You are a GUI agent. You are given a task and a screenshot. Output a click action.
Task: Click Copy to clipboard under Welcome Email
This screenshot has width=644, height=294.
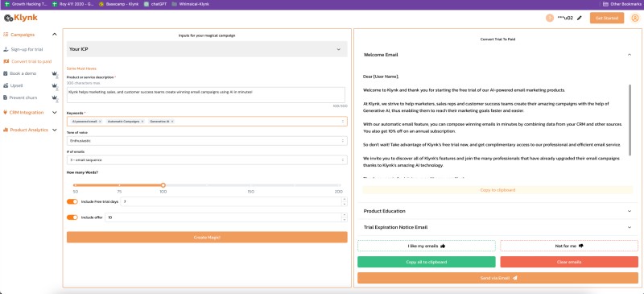pyautogui.click(x=497, y=190)
